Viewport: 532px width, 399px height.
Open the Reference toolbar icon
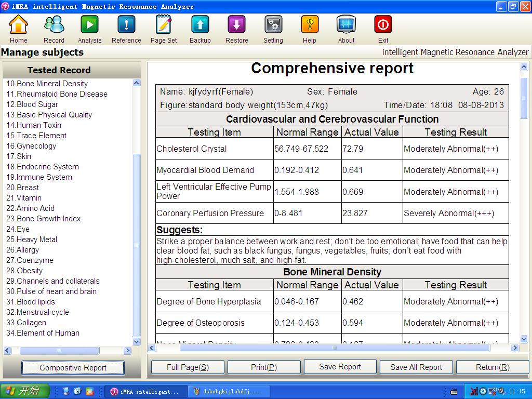click(x=126, y=24)
